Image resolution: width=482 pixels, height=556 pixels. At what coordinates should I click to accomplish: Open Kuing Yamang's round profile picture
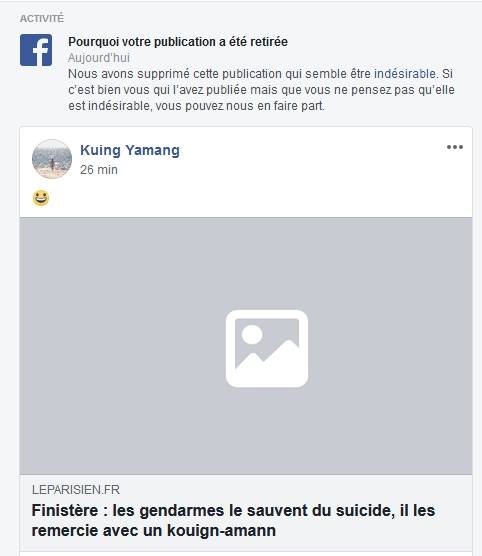52,159
